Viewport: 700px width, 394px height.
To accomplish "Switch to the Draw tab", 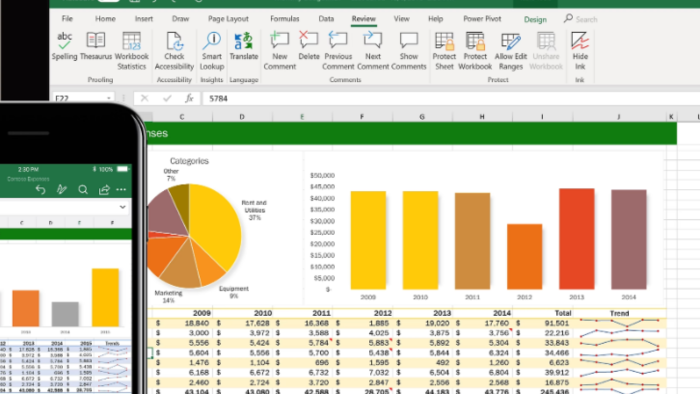I will tap(180, 19).
